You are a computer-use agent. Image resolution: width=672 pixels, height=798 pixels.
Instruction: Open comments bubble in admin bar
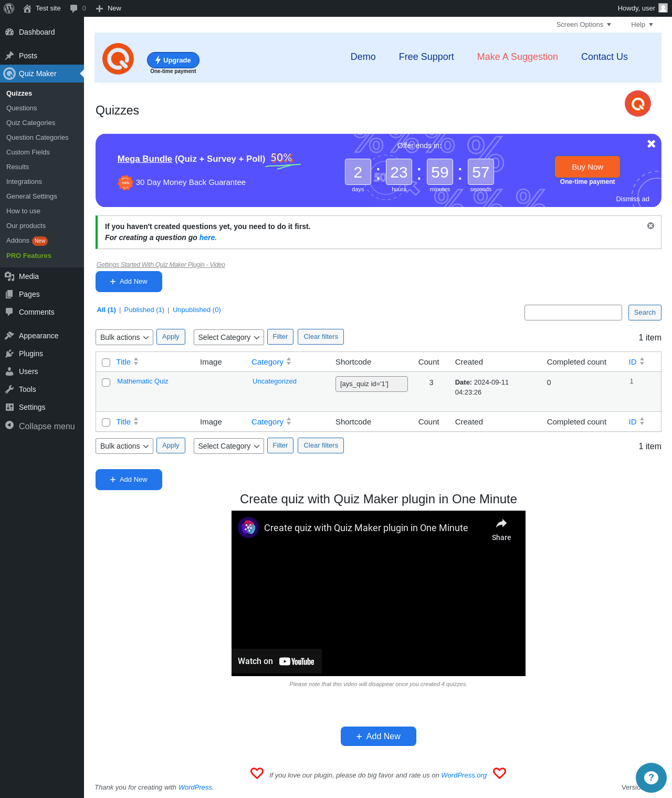point(73,8)
